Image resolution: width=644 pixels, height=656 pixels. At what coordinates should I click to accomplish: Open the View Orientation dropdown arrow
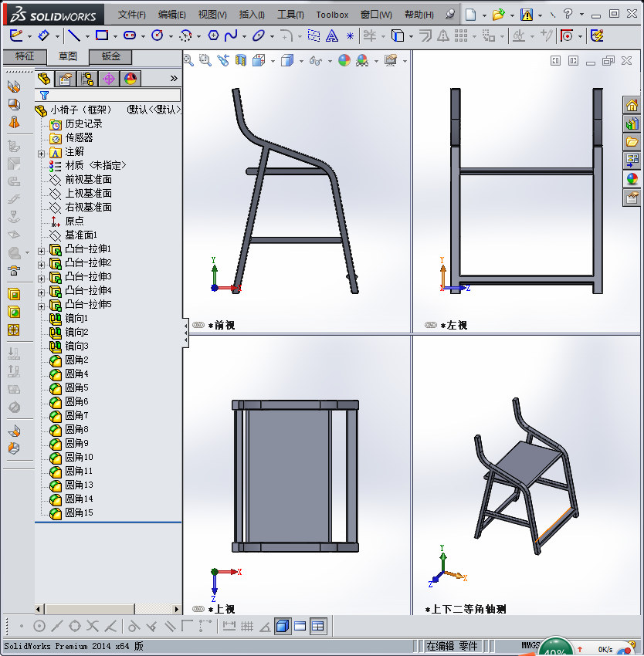click(x=273, y=60)
